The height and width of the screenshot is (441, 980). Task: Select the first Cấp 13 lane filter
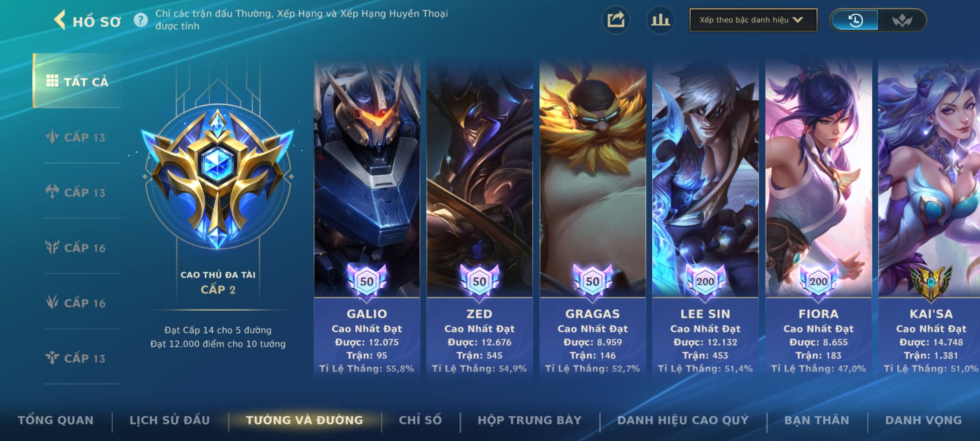tap(76, 137)
